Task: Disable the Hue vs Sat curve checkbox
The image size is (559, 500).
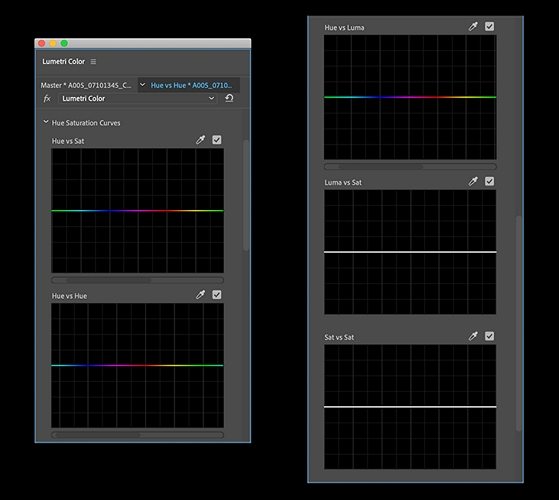Action: (217, 140)
